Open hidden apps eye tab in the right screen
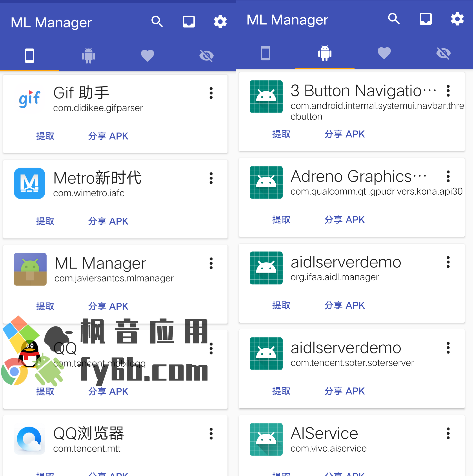473x476 pixels. coord(443,53)
